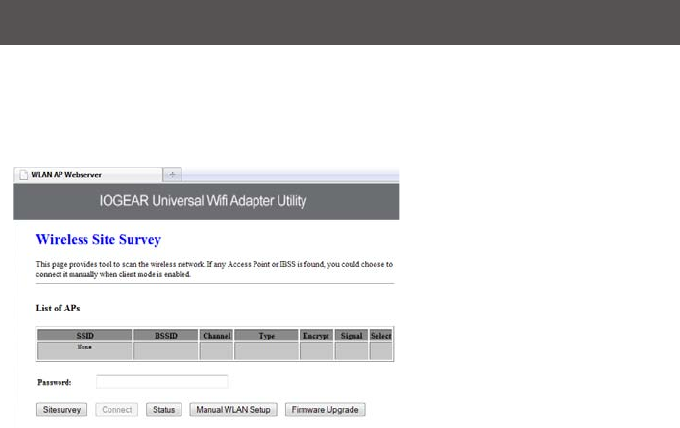Select the WLAN AP Webserver tab

(88, 175)
